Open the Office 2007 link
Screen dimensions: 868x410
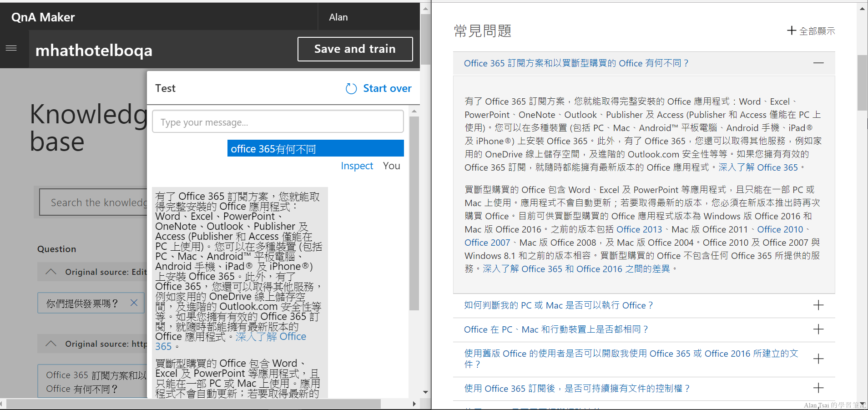487,243
